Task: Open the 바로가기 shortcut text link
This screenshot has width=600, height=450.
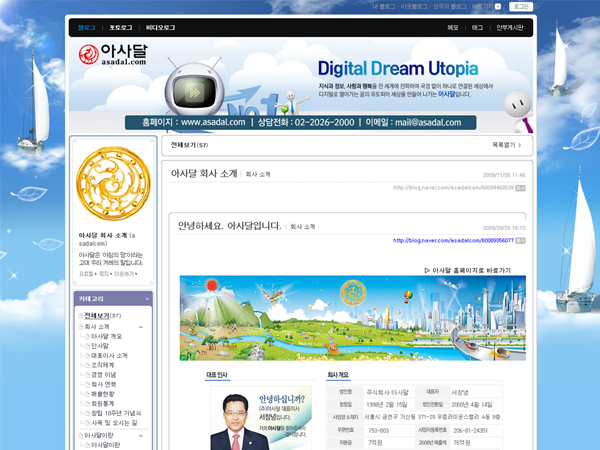Action: coord(483,7)
